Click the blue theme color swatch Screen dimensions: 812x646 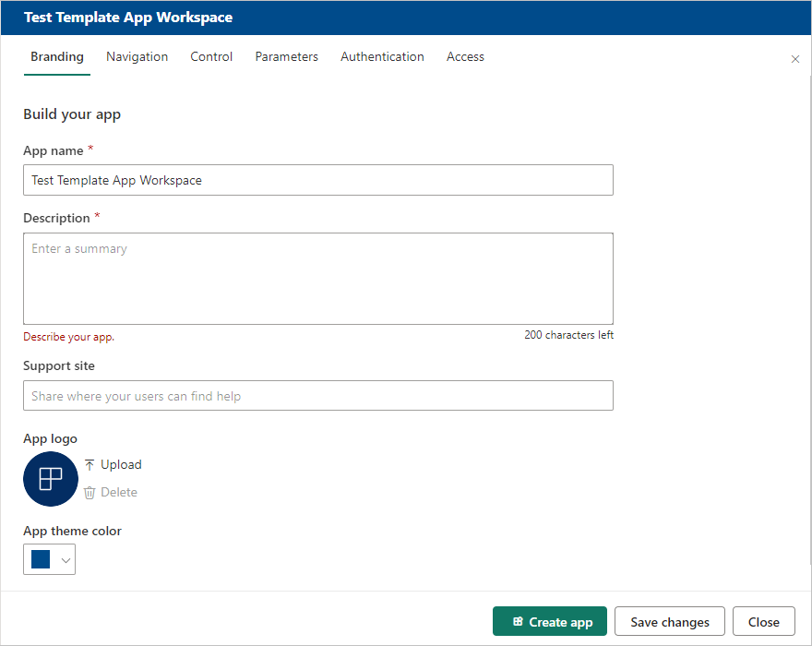(41, 559)
